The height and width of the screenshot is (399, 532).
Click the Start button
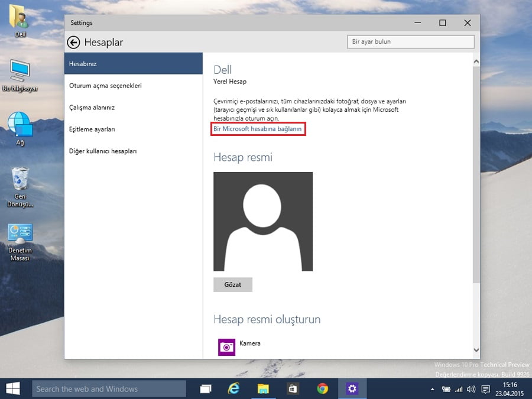(12, 388)
